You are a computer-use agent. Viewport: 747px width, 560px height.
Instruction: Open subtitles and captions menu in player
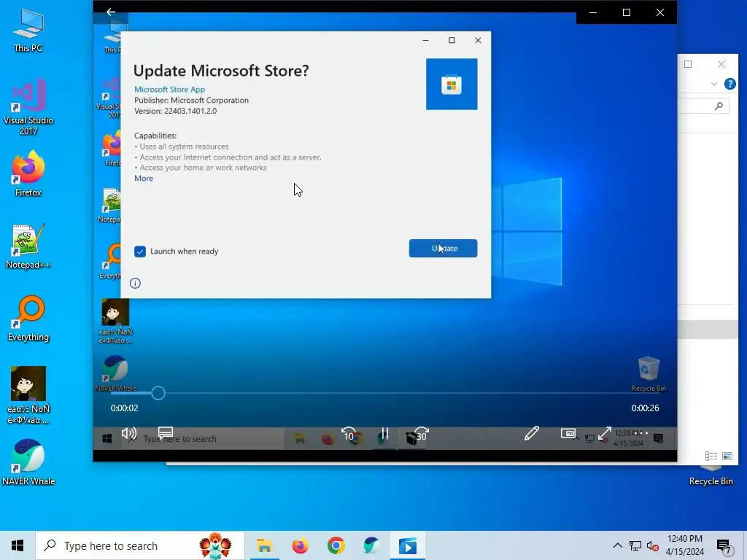tap(166, 433)
